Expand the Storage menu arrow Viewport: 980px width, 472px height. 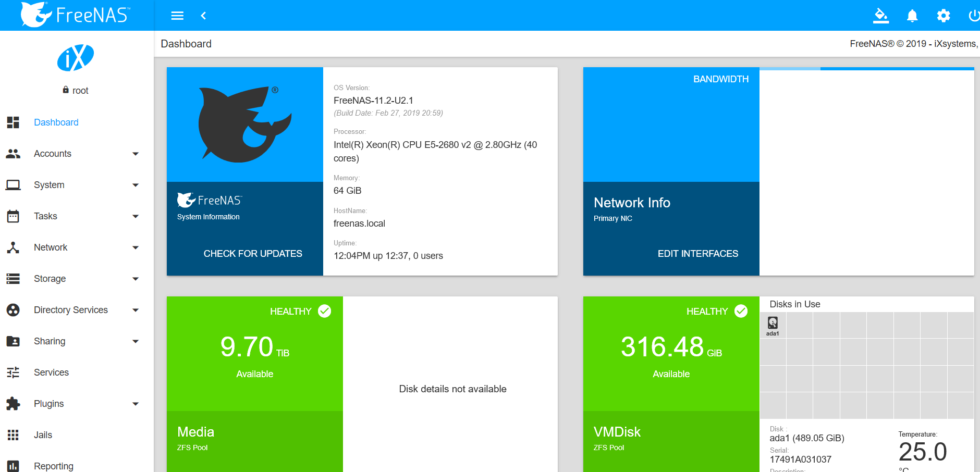click(x=136, y=279)
